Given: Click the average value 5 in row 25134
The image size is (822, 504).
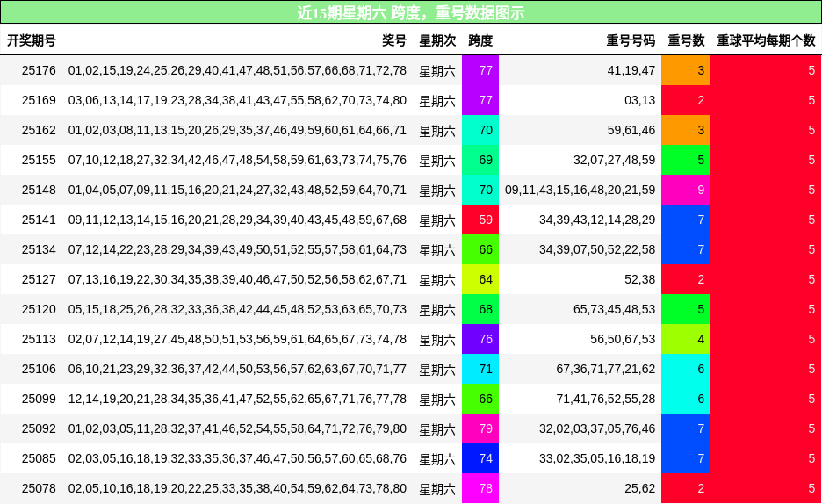Looking at the screenshot, I should [766, 249].
